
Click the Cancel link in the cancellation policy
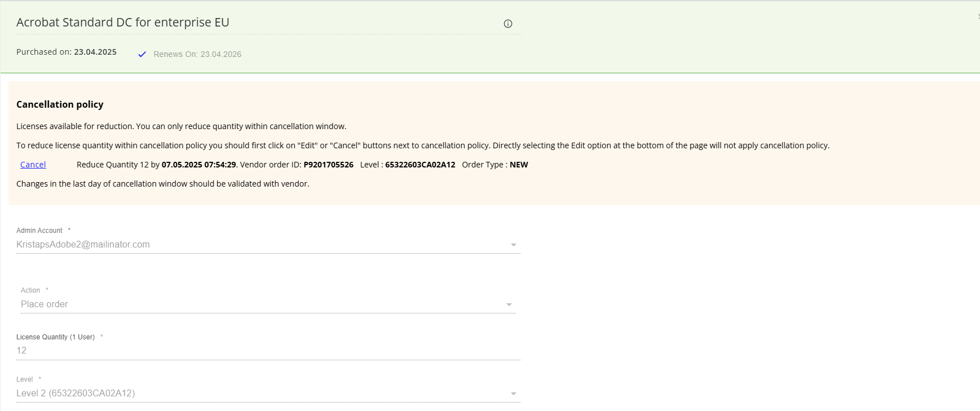click(x=33, y=165)
